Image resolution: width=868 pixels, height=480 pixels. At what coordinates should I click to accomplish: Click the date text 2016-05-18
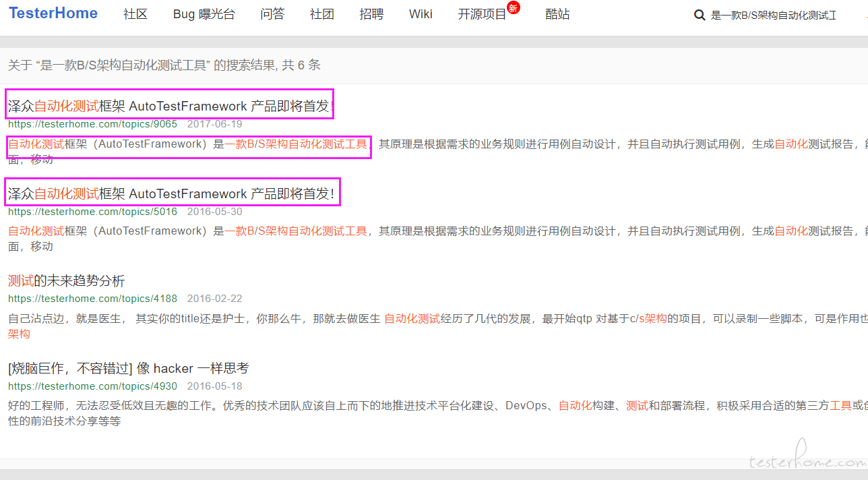click(214, 386)
